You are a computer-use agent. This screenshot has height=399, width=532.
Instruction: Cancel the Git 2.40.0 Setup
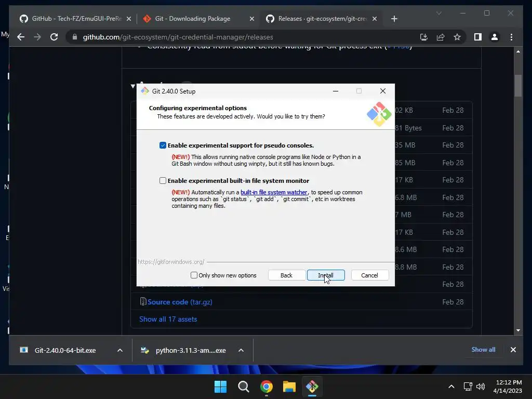369,275
